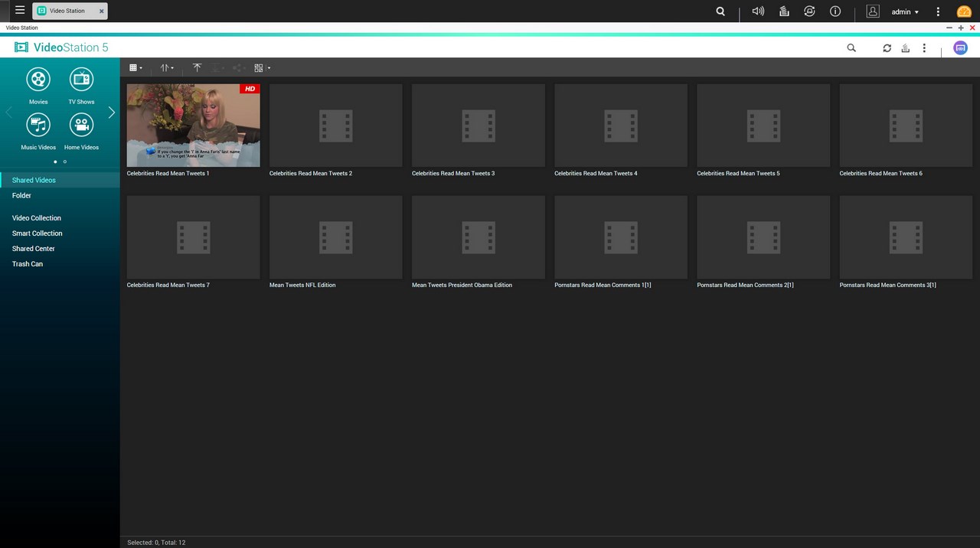Open the view mode grid dropdown

(x=136, y=68)
